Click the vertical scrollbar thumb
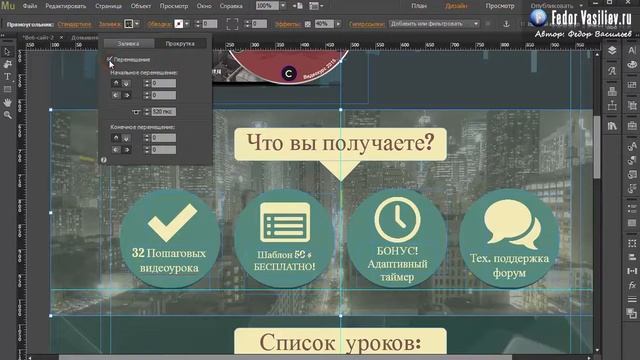This screenshot has width=640, height=360. coord(597,147)
